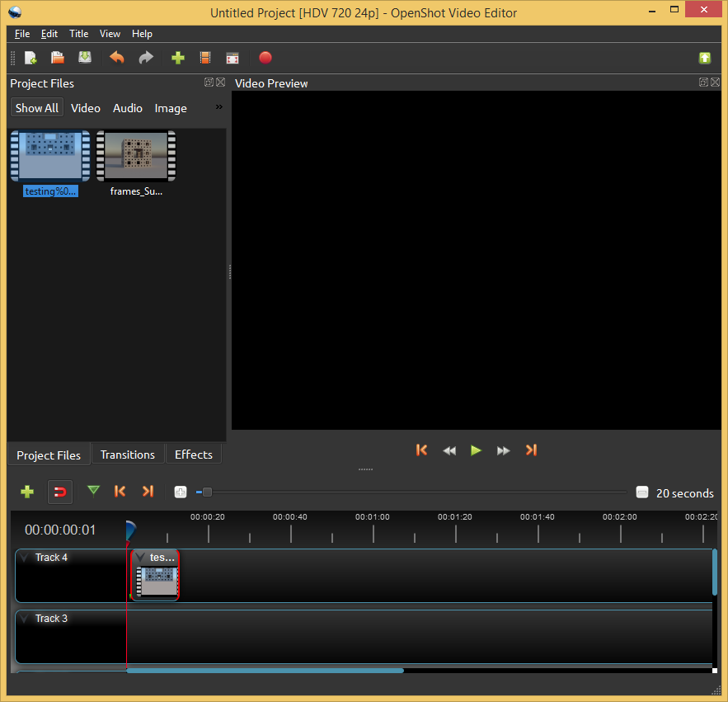The width and height of the screenshot is (728, 702).
Task: Click the timeline zoom in plus icon
Action: [180, 492]
